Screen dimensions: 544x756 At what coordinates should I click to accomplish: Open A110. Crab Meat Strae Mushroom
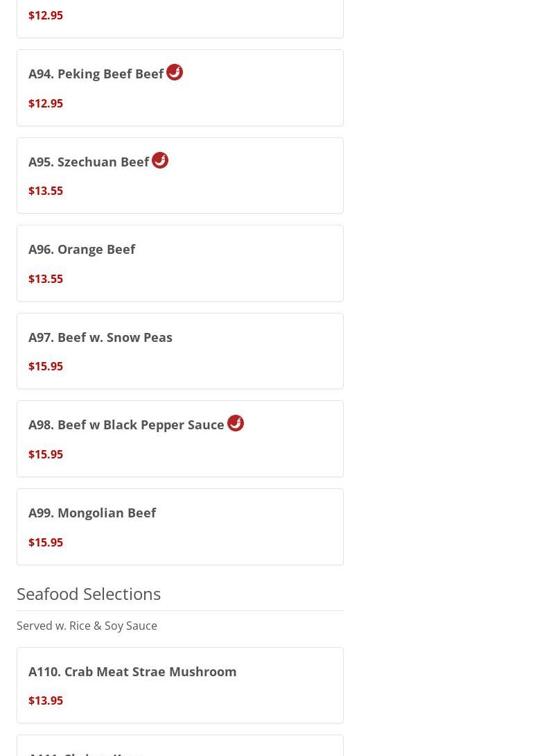point(180,685)
